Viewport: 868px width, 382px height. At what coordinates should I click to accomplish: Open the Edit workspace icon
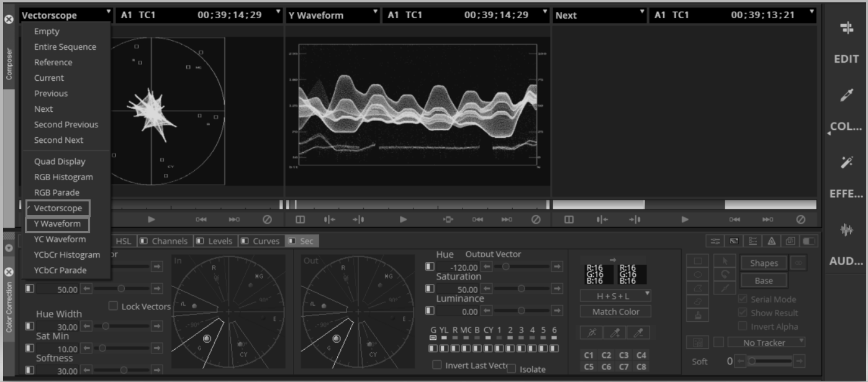coord(846,28)
